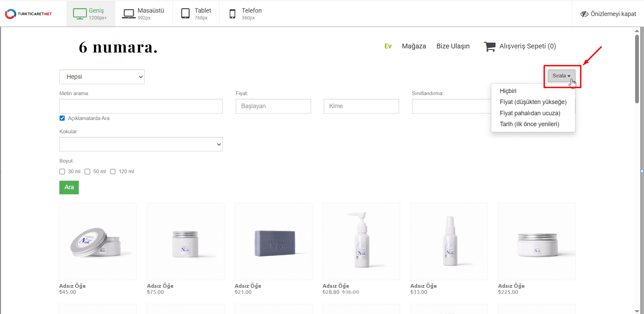Focus the Metin arama text field
644x314 pixels.
(x=141, y=106)
